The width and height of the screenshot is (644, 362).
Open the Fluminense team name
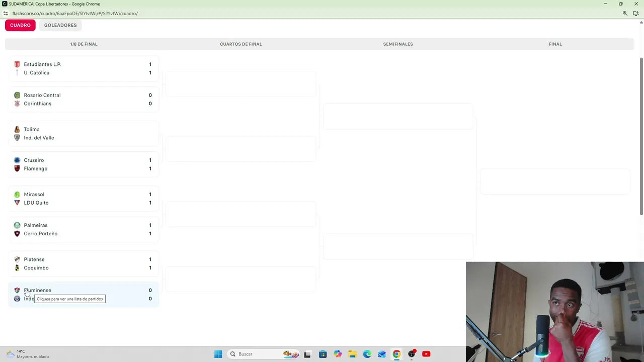click(38, 291)
